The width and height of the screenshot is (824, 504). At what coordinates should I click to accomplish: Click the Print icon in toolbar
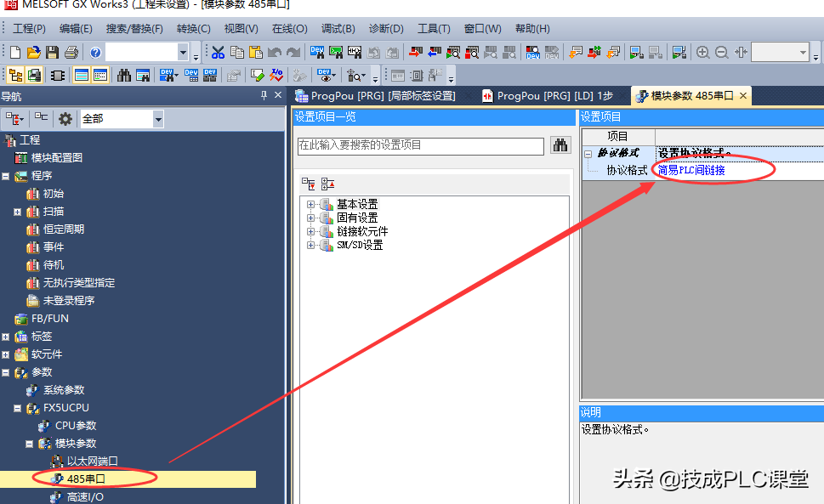point(71,53)
